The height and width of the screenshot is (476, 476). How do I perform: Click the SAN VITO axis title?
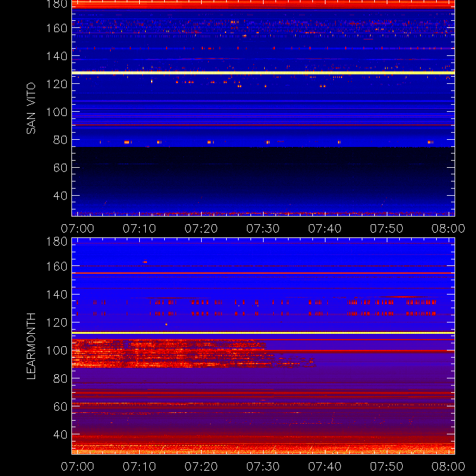pyautogui.click(x=31, y=108)
